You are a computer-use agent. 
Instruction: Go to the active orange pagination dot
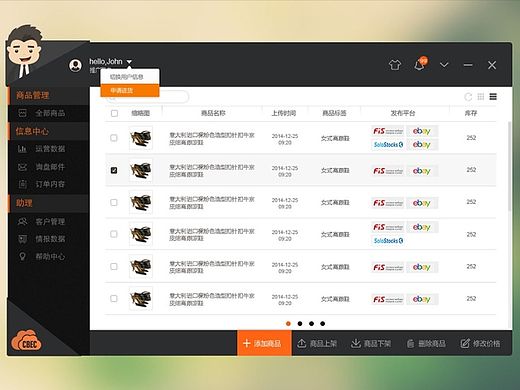pyautogui.click(x=288, y=323)
